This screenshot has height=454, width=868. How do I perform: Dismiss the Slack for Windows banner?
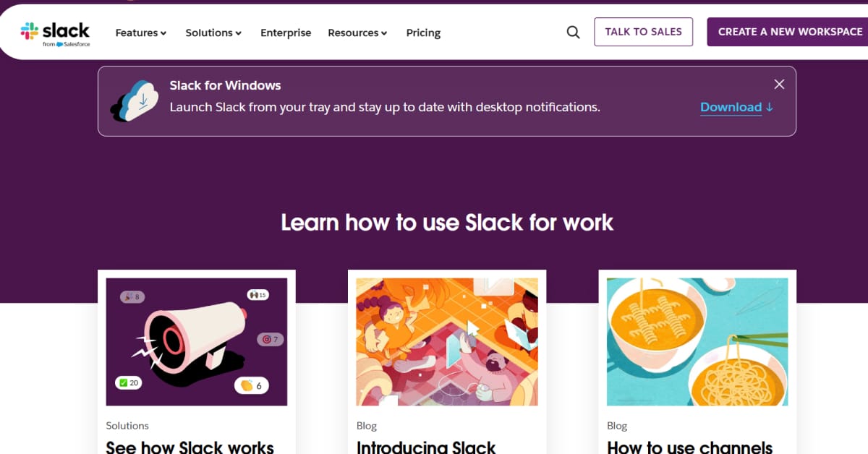779,84
